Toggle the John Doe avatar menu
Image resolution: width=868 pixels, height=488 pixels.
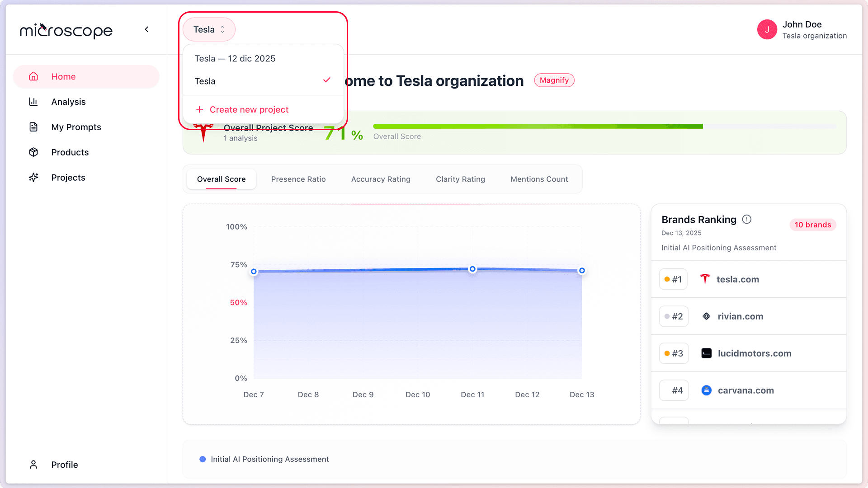coord(767,29)
